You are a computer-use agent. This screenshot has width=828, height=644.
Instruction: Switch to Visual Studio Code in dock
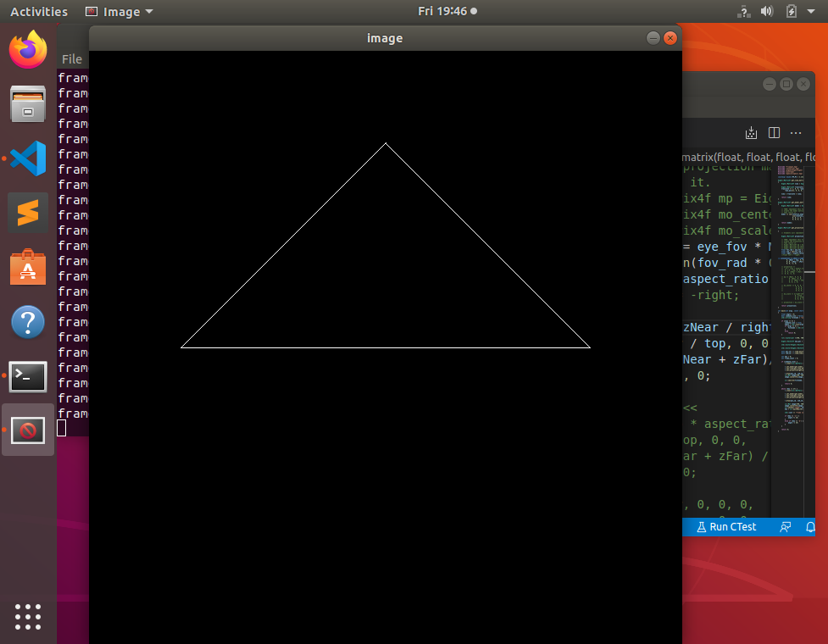point(28,158)
